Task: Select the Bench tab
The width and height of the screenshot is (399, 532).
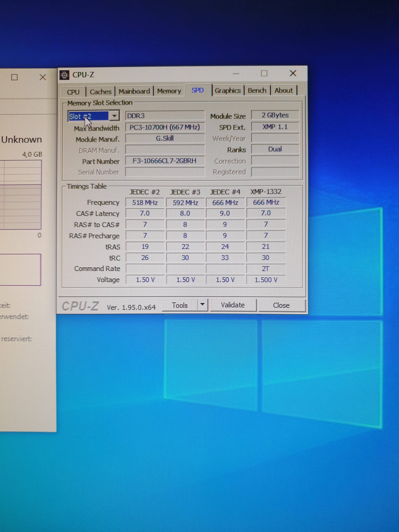Action: point(257,90)
